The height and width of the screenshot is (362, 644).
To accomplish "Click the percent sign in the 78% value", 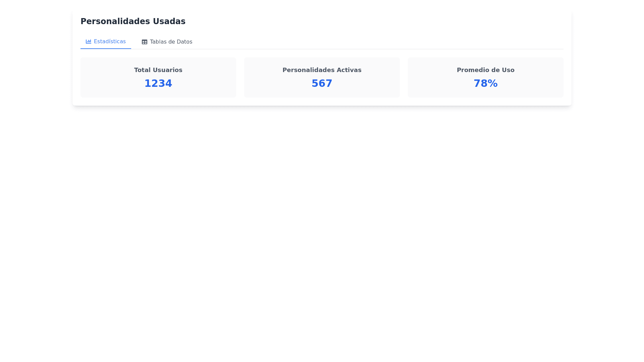I will pos(492,83).
